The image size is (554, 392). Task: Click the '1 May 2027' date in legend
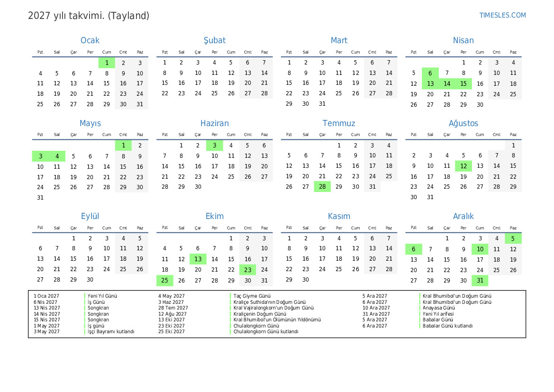(x=46, y=326)
